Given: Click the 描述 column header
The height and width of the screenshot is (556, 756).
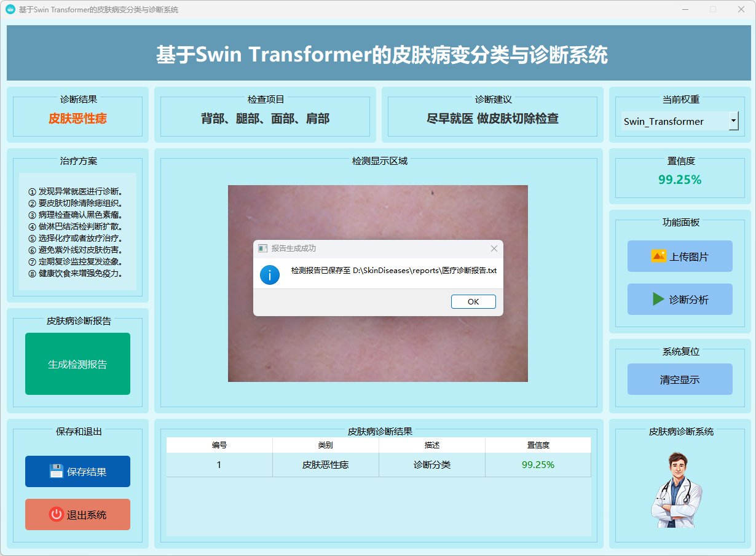Looking at the screenshot, I should pos(432,445).
